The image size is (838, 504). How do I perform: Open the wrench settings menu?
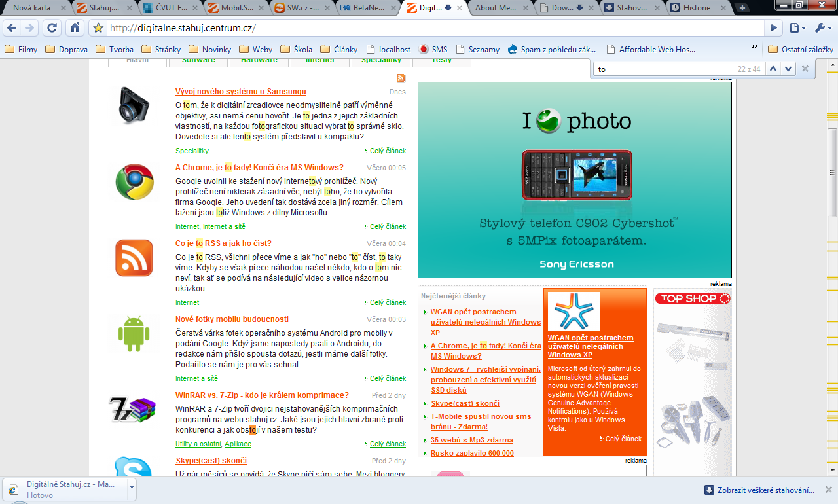pos(822,28)
